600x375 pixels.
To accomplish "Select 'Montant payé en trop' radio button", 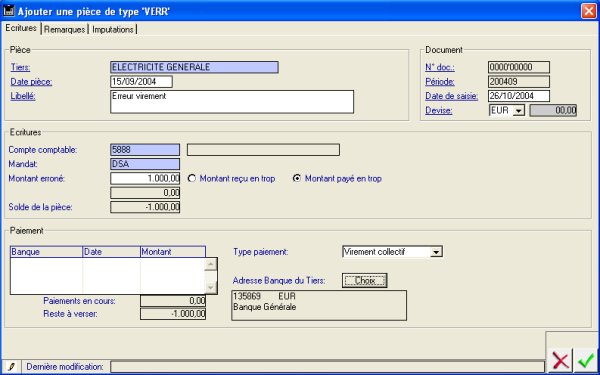I will point(297,178).
